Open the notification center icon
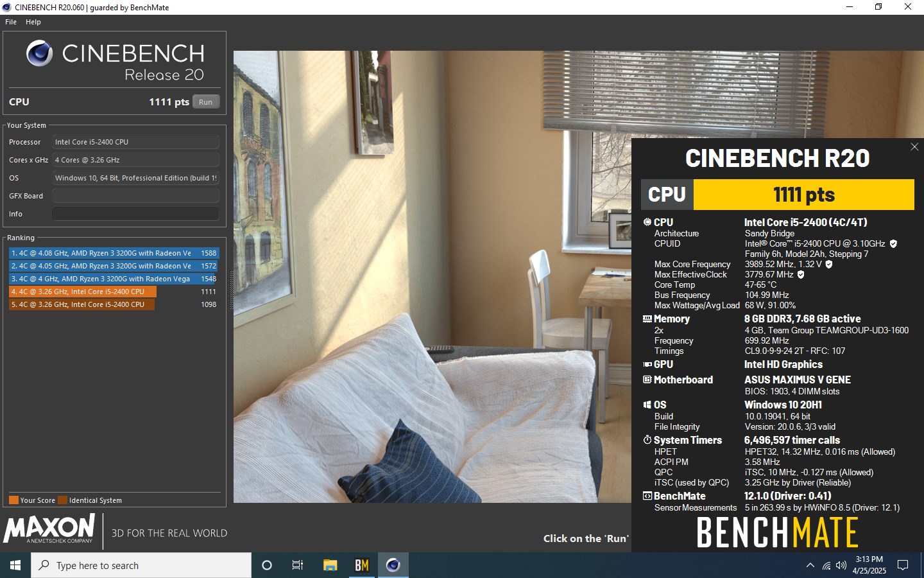Screen dimensions: 924x578 coord(903,565)
